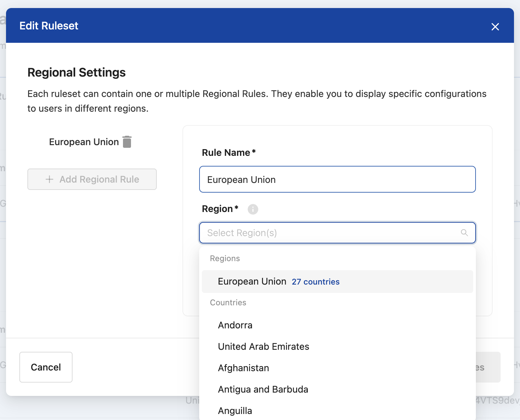Click the search magnifier in region field
The height and width of the screenshot is (420, 520).
coord(464,233)
